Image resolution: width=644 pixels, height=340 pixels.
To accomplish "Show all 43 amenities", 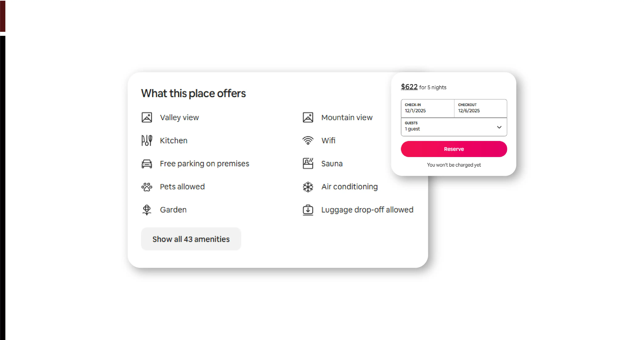I will pyautogui.click(x=191, y=239).
